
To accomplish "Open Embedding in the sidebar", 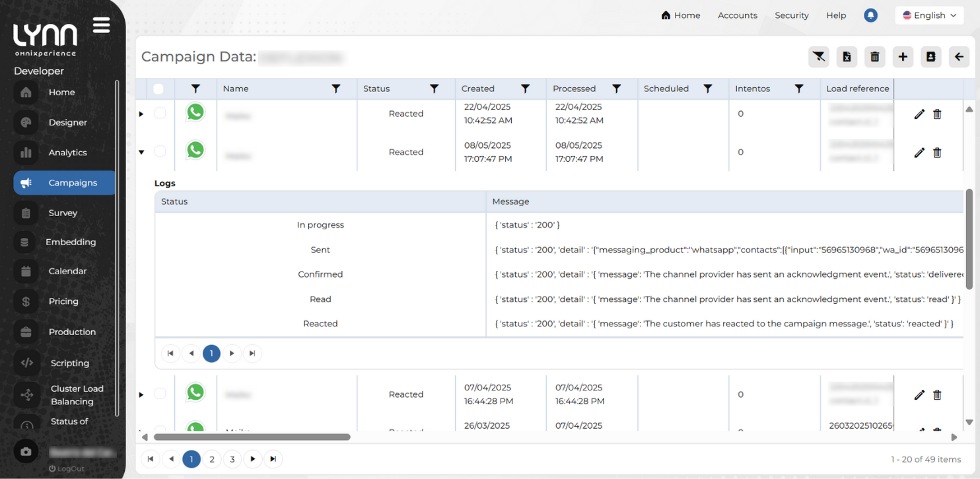I will [64, 242].
